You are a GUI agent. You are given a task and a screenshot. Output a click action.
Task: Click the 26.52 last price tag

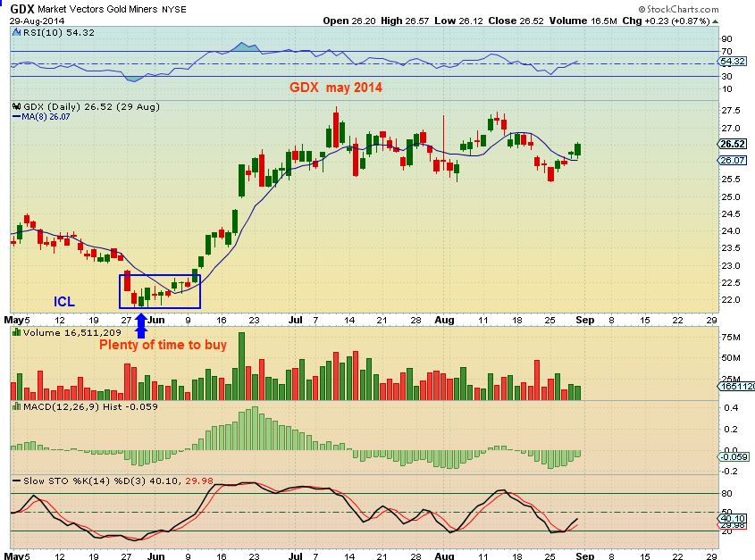coord(733,144)
